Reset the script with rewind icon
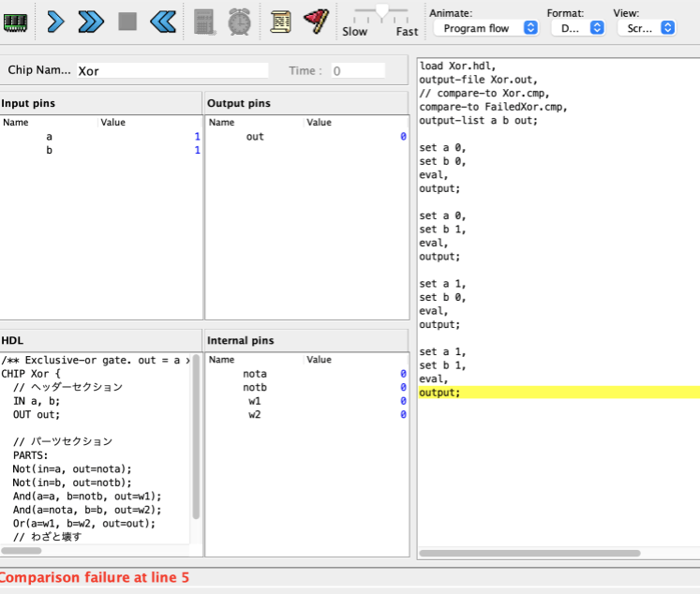The height and width of the screenshot is (594, 700). click(x=162, y=21)
